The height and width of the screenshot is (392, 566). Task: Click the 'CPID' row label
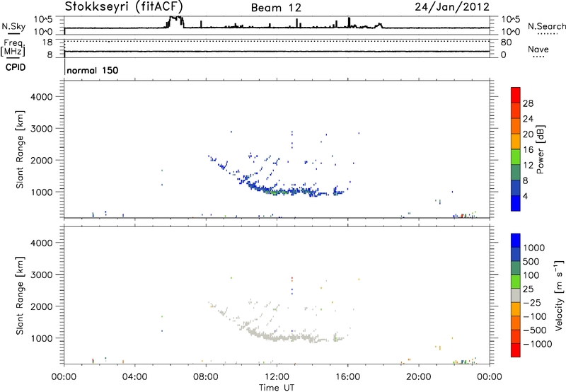coord(16,67)
